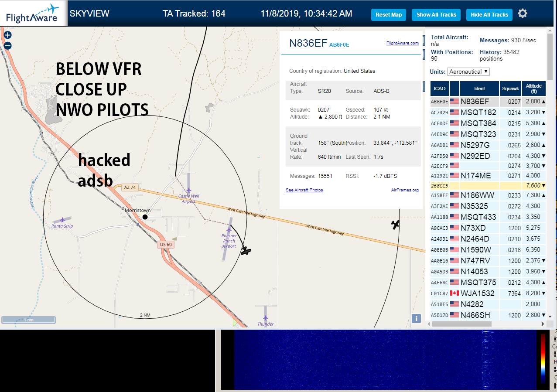Open the AirFrames.org link
Viewport: 557px width, 392px height.
(405, 190)
